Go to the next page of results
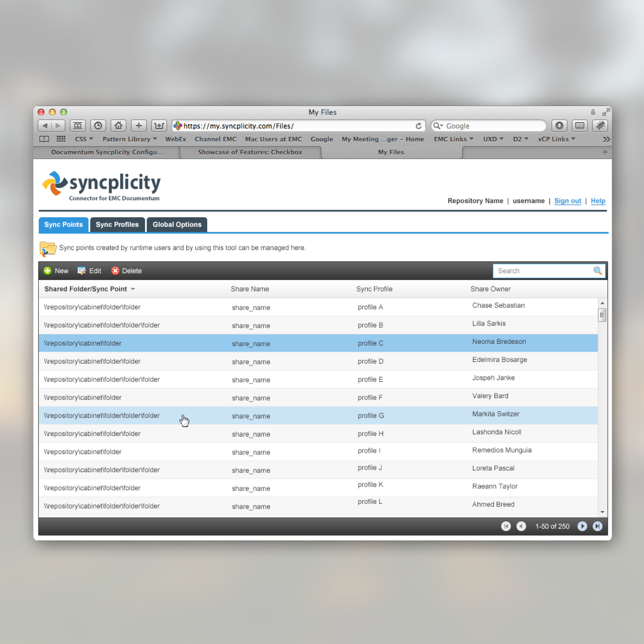The height and width of the screenshot is (644, 644). click(x=582, y=526)
